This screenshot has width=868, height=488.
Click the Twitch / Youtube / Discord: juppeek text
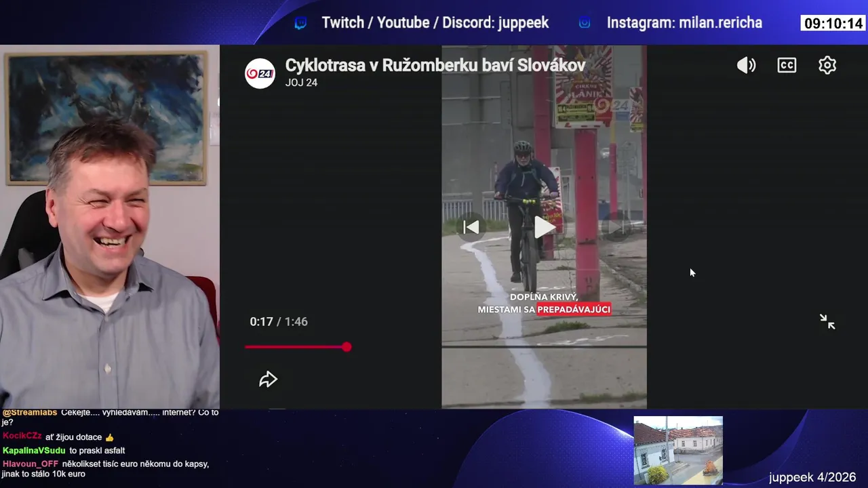[435, 23]
